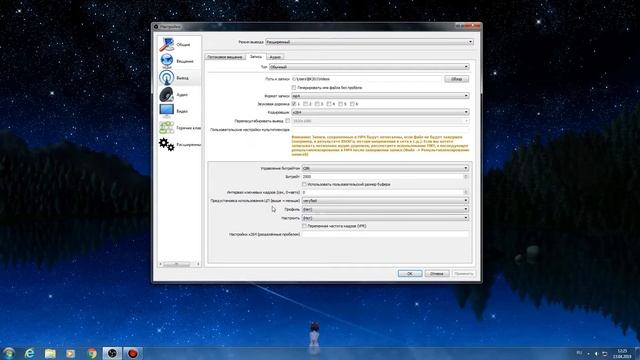Open the recording Тип dropdown
The width and height of the screenshot is (640, 360).
(369, 67)
